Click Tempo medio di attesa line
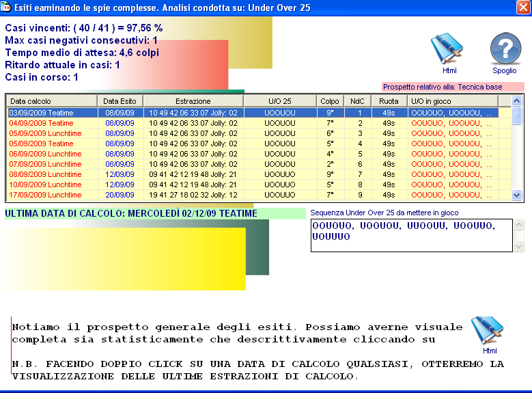This screenshot has height=393, width=532. point(82,53)
